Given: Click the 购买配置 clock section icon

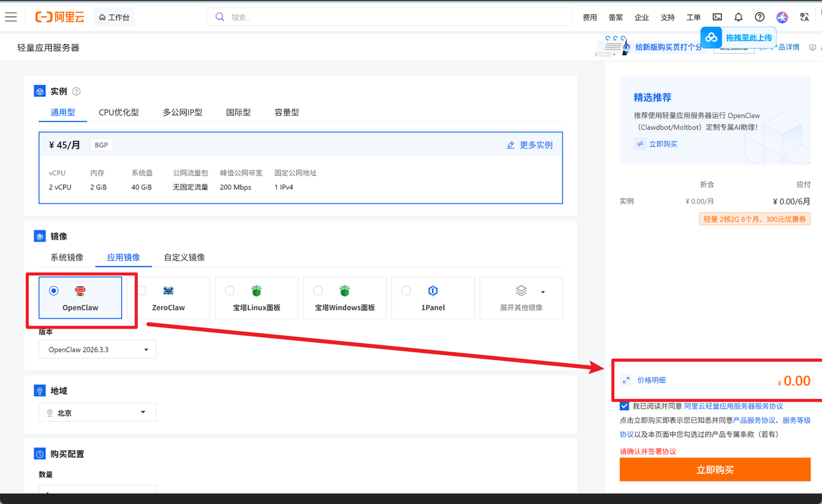Looking at the screenshot, I should tap(40, 454).
